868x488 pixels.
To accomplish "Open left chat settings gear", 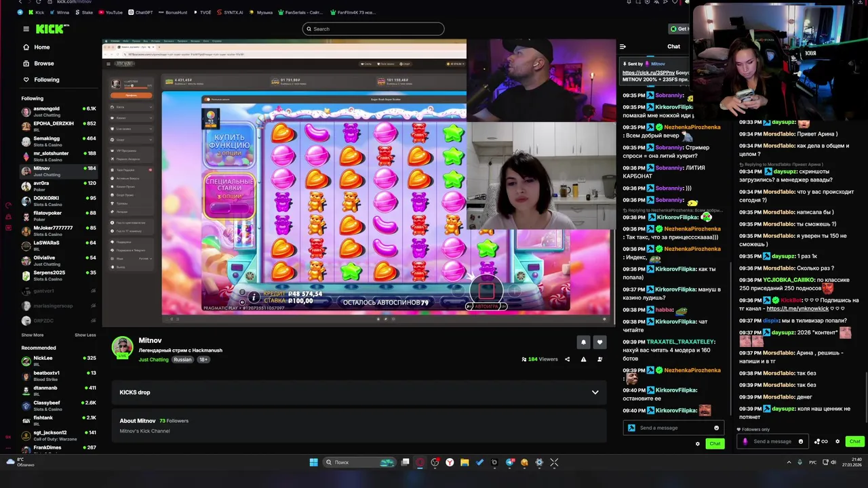I will 697,444.
